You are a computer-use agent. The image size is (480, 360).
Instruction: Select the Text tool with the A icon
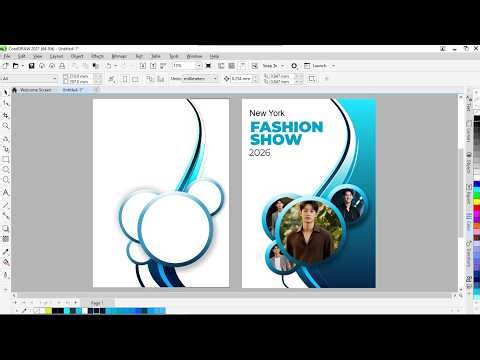[x=6, y=192]
